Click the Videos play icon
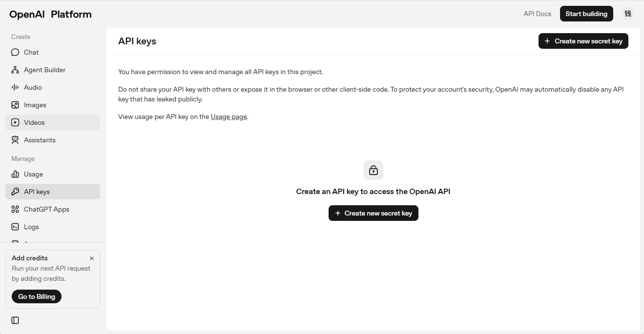This screenshot has height=334, width=644. (x=15, y=122)
